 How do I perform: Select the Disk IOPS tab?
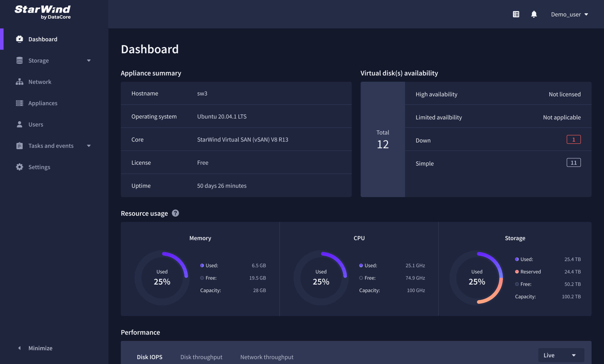[150, 357]
